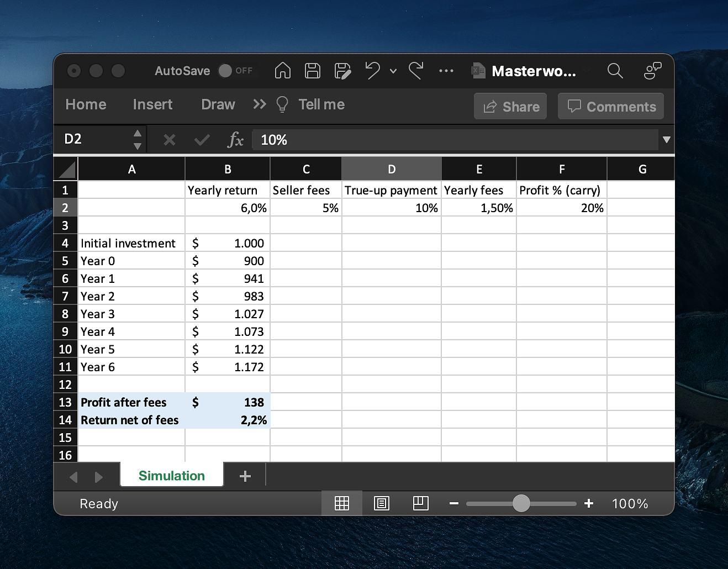Undo the last action
This screenshot has height=569, width=728.
[x=373, y=71]
